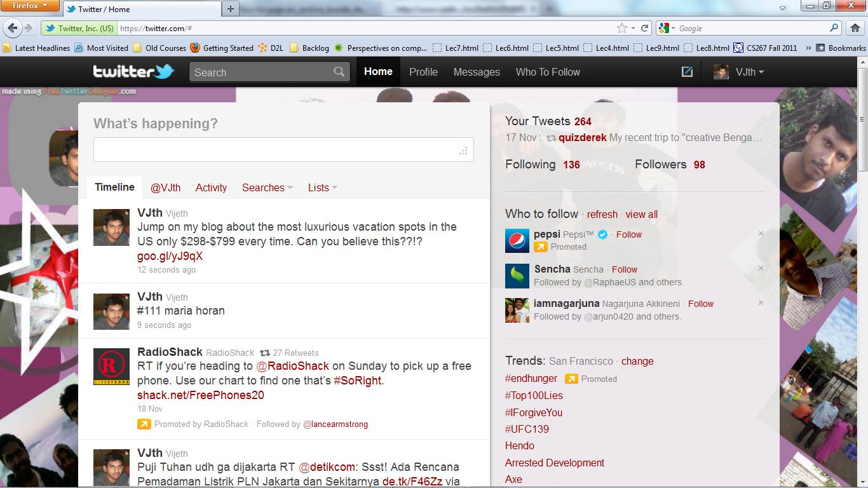Click the promoted icon under RadioShack tweet
Image resolution: width=868 pixels, height=488 pixels.
(x=144, y=424)
